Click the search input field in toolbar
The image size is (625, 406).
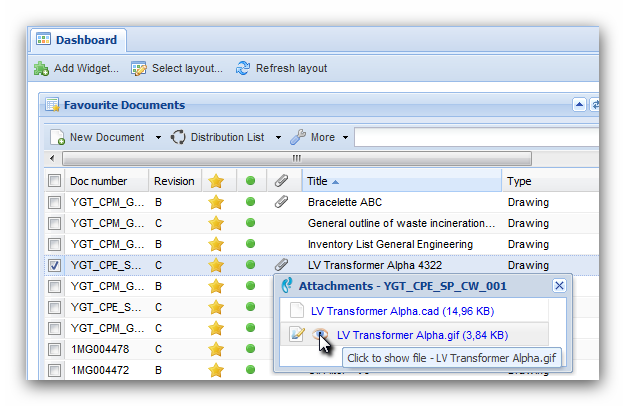pyautogui.click(x=476, y=137)
